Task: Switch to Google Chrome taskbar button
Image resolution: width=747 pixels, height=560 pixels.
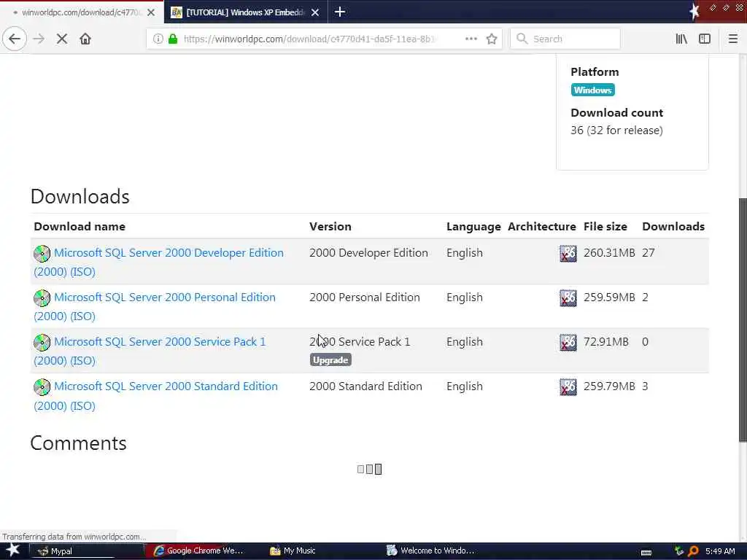Action: coord(200,551)
